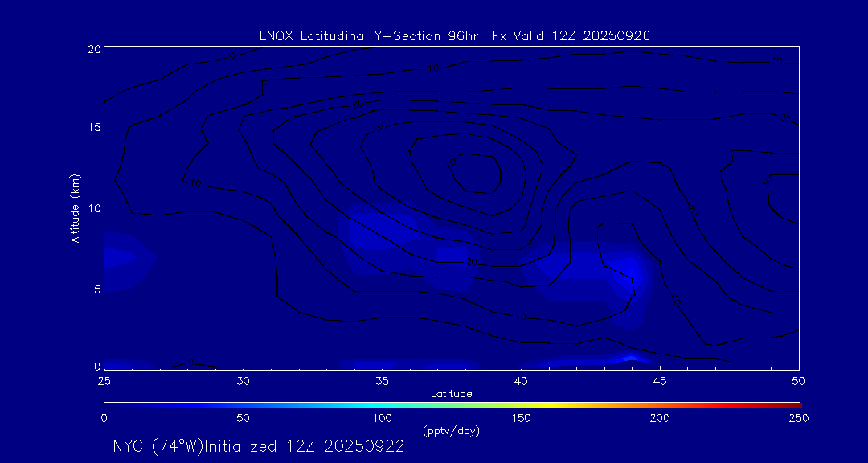Click the "Altitude (km)" vertical axis label
Viewport: 868px width, 463px height.
coord(76,207)
